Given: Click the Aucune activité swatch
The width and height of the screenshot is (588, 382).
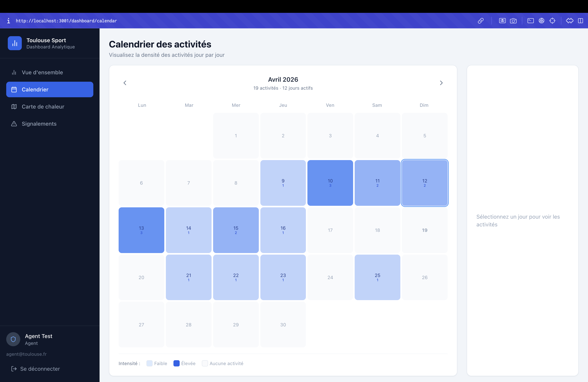Looking at the screenshot, I should pyautogui.click(x=205, y=363).
